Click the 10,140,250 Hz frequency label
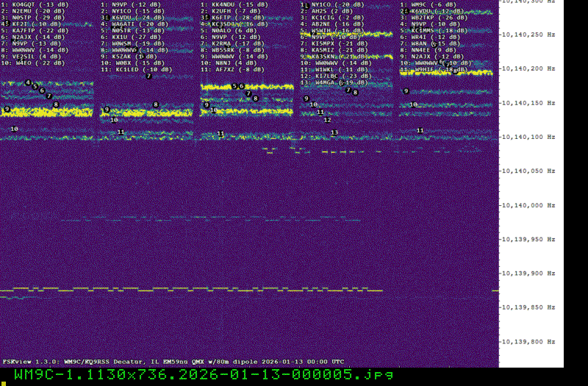The image size is (588, 386). [x=531, y=35]
